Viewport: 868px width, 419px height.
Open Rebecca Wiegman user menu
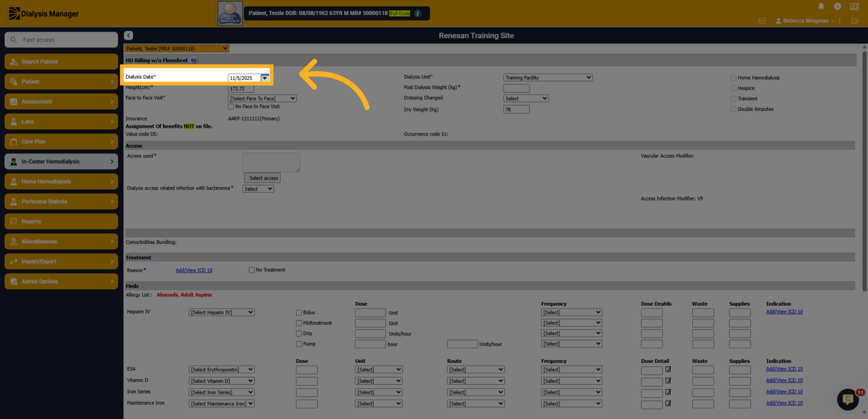tap(805, 21)
